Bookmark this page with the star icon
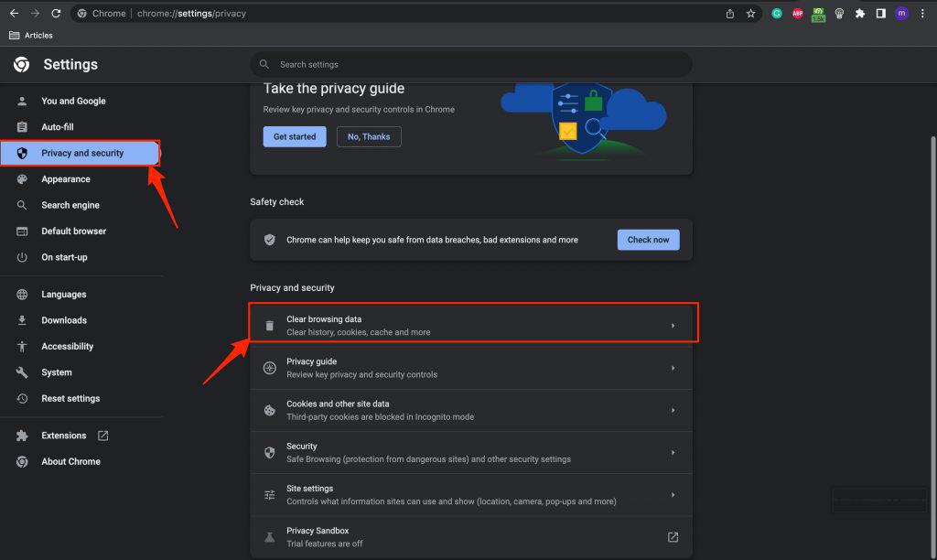The width and height of the screenshot is (937, 560). point(750,13)
